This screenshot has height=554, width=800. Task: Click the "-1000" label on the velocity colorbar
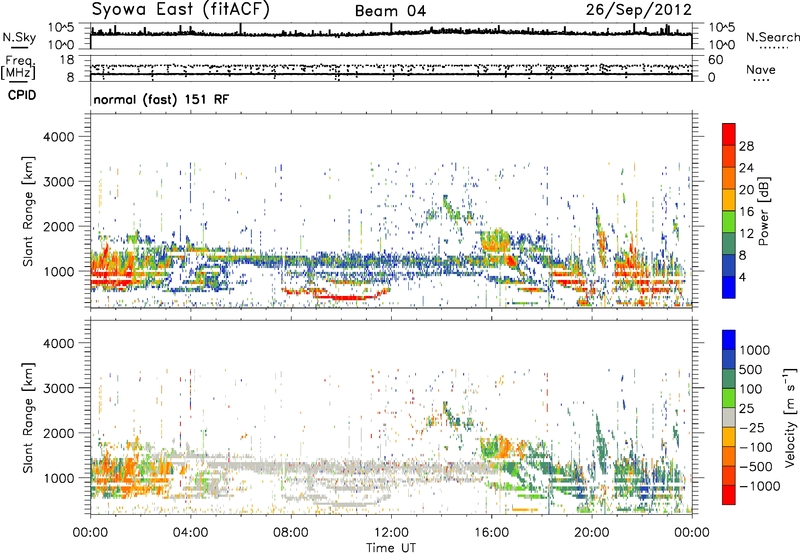(760, 486)
